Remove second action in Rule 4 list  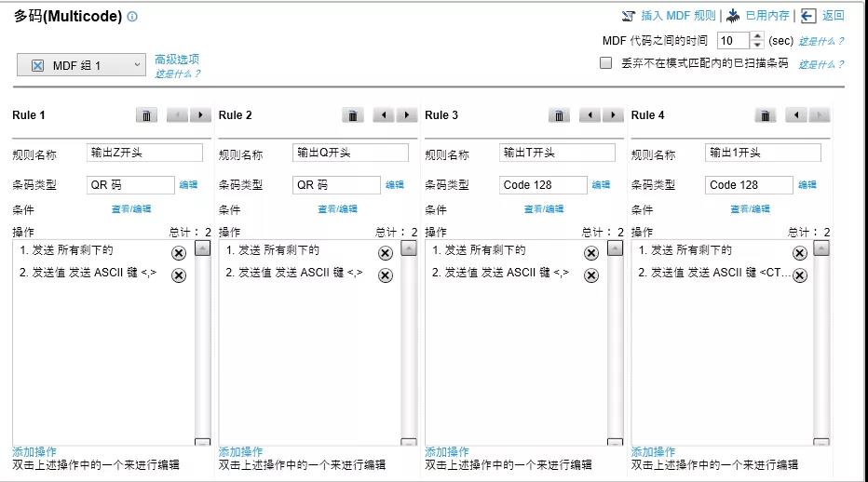799,274
